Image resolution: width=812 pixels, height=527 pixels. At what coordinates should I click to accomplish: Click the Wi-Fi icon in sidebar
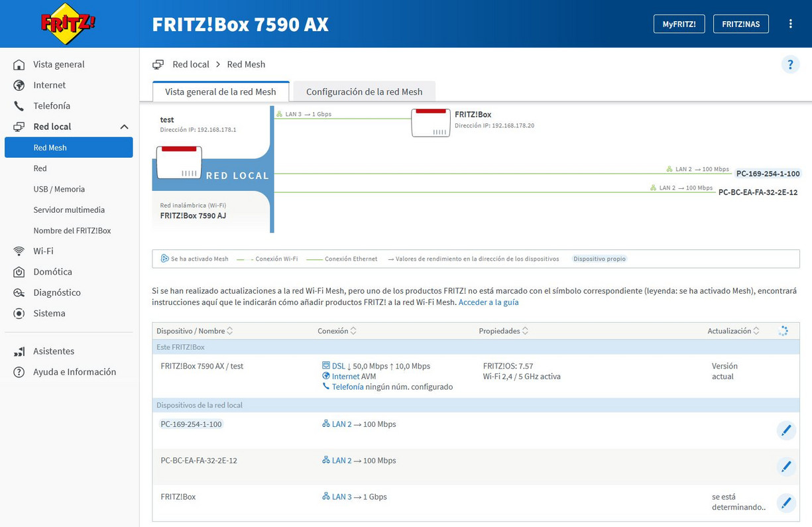click(x=19, y=251)
